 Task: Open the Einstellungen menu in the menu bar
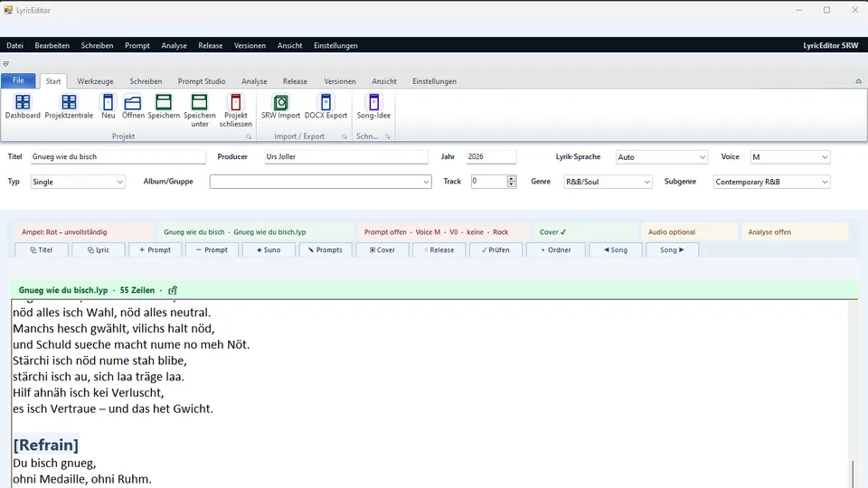tap(335, 45)
